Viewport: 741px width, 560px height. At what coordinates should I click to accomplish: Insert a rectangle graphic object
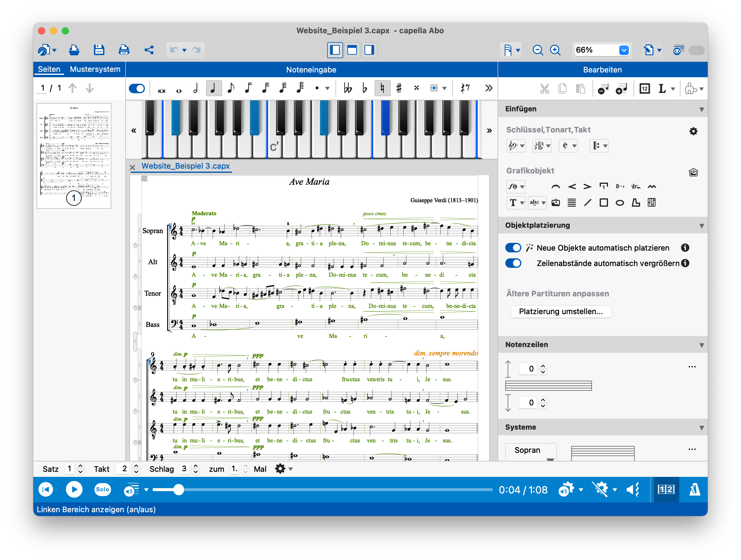[x=604, y=203]
